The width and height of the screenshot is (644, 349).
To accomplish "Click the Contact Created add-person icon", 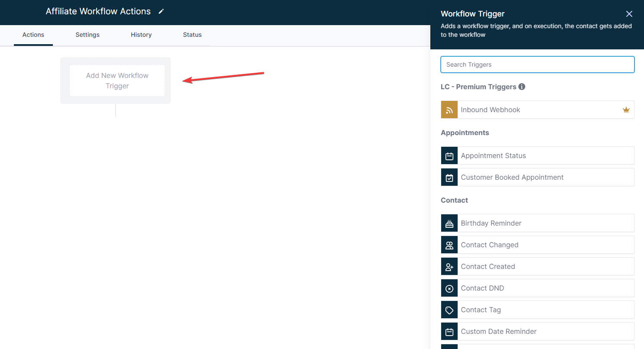I will coord(449,266).
